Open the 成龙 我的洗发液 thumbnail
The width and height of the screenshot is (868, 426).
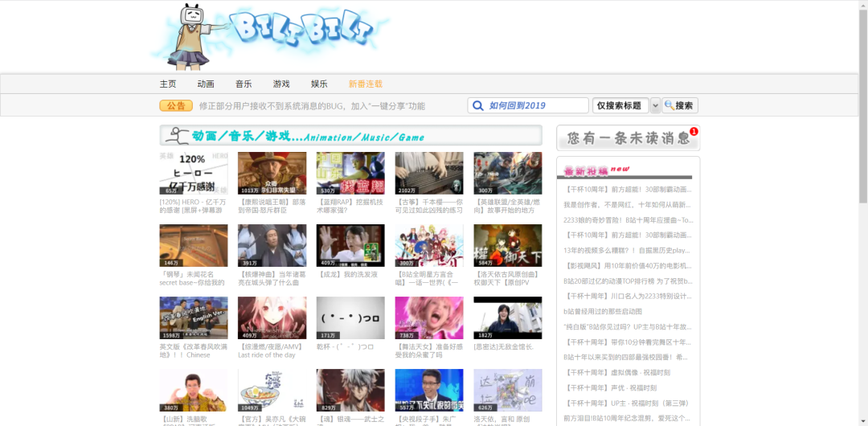350,245
